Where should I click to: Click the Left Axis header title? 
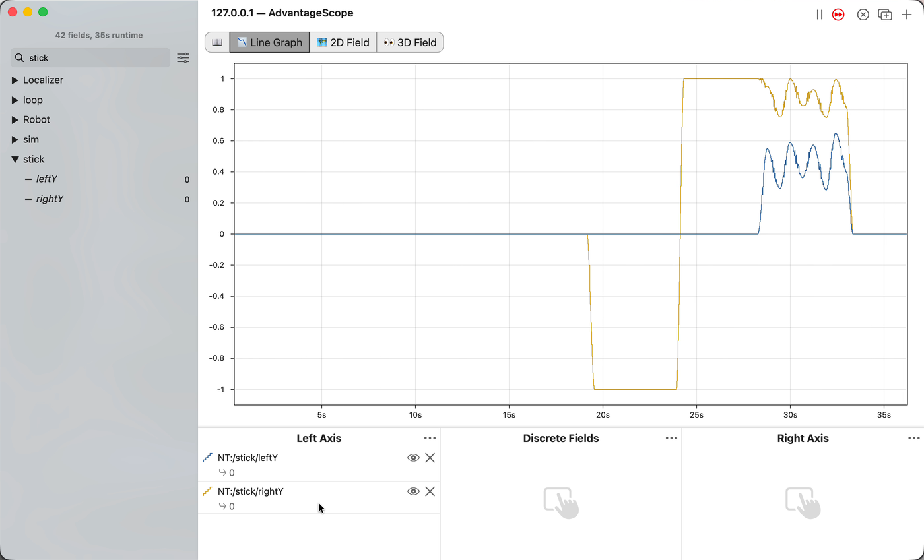click(319, 438)
